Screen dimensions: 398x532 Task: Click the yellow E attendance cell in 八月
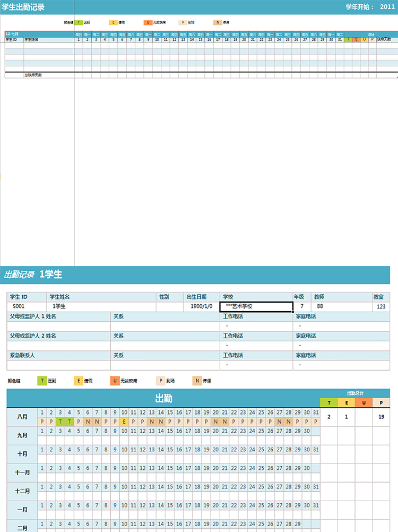tap(124, 422)
